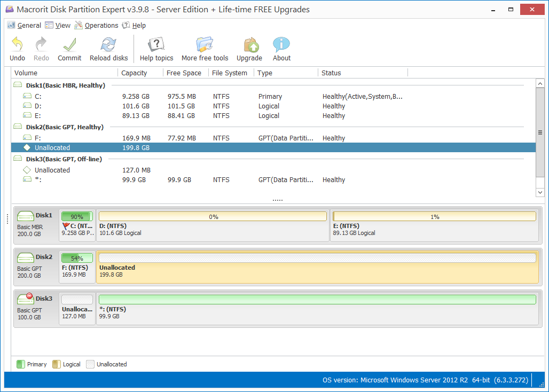Open the General menu
Screen dimensions: 549x392
pos(25,25)
